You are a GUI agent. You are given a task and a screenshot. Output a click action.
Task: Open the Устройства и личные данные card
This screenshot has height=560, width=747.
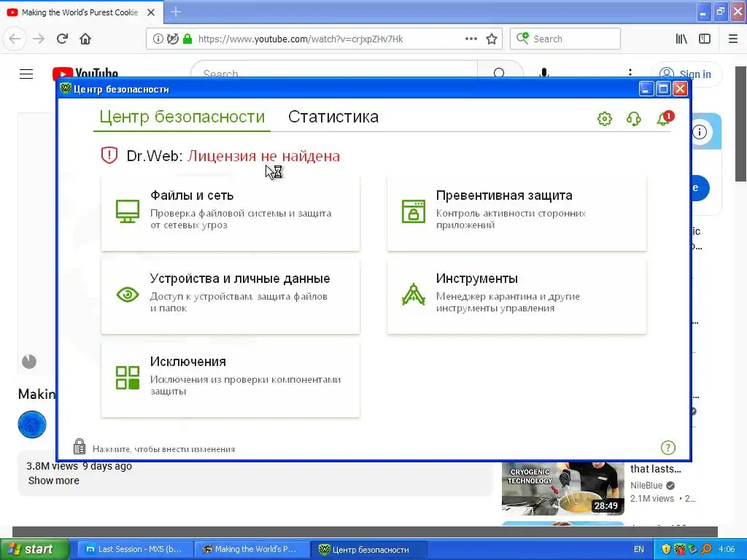click(x=231, y=296)
